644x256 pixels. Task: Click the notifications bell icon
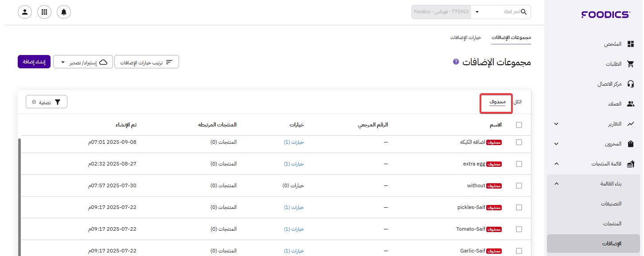point(64,12)
